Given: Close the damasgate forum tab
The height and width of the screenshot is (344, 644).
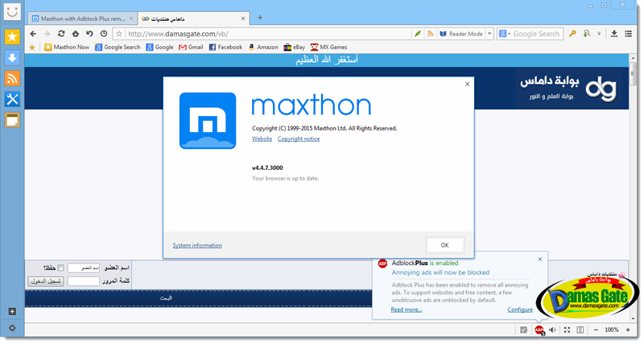Looking at the screenshot, I should [x=243, y=19].
